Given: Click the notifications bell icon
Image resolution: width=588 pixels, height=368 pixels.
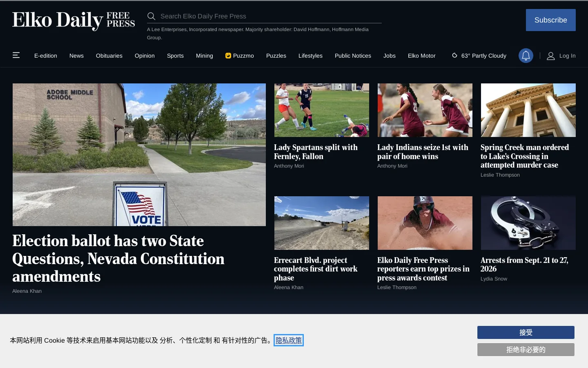Looking at the screenshot, I should 526,56.
